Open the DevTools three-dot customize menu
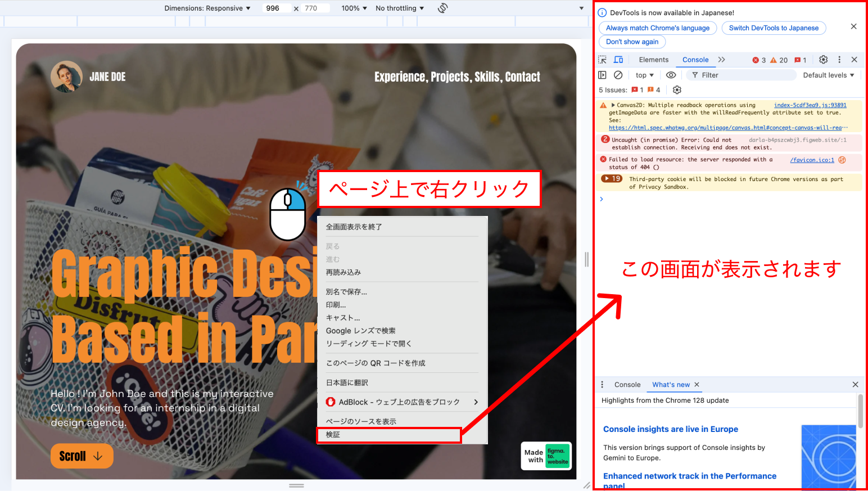The image size is (868, 491). coord(839,60)
